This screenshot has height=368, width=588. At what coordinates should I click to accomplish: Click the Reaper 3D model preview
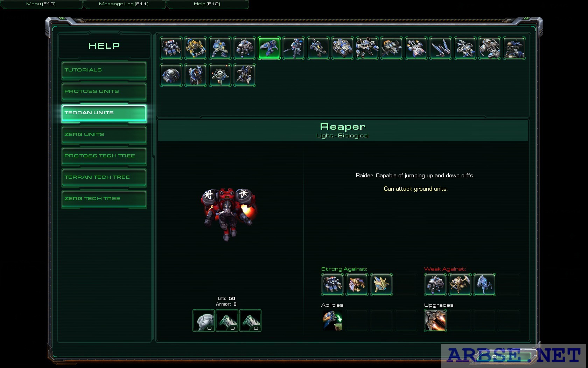pyautogui.click(x=229, y=214)
